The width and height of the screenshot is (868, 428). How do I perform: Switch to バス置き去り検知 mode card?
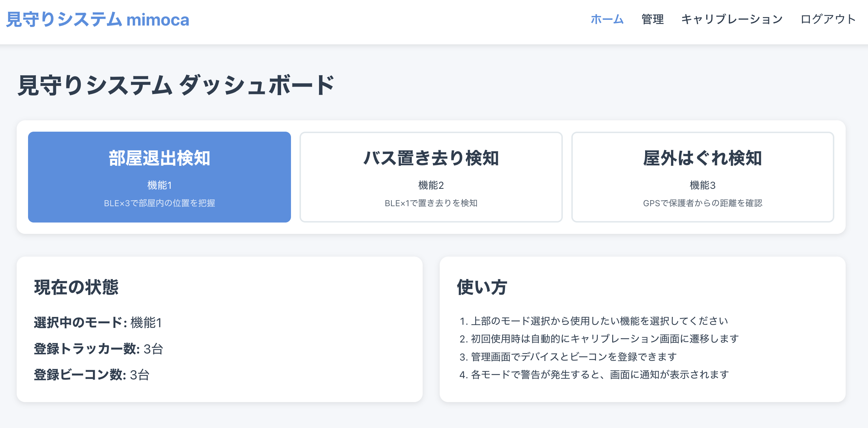point(431,177)
